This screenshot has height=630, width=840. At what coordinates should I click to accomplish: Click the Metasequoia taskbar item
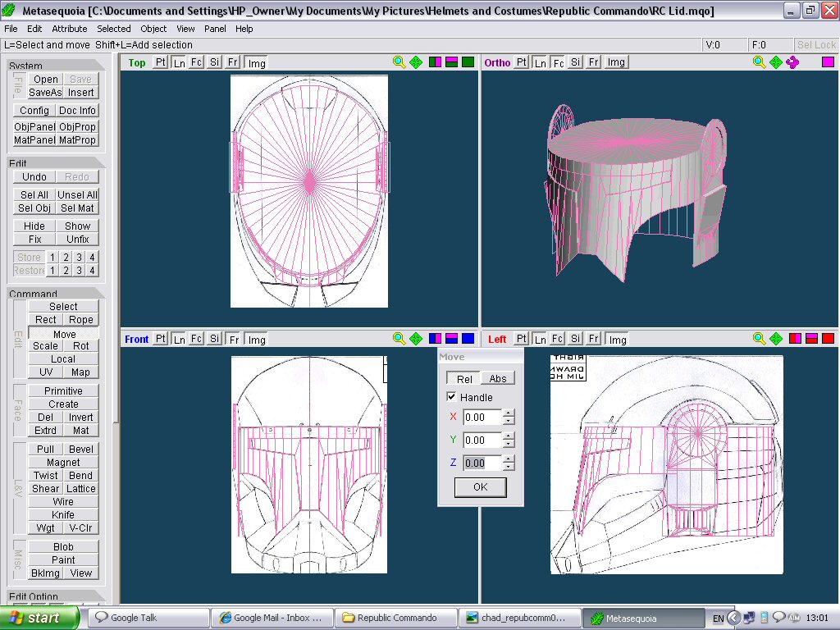coord(643,619)
